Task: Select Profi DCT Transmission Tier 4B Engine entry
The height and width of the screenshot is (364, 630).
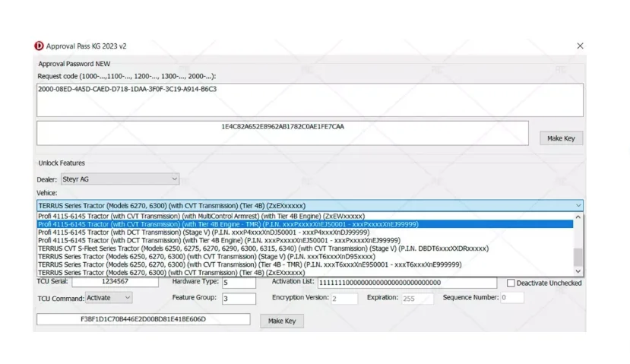Action: tap(305, 240)
